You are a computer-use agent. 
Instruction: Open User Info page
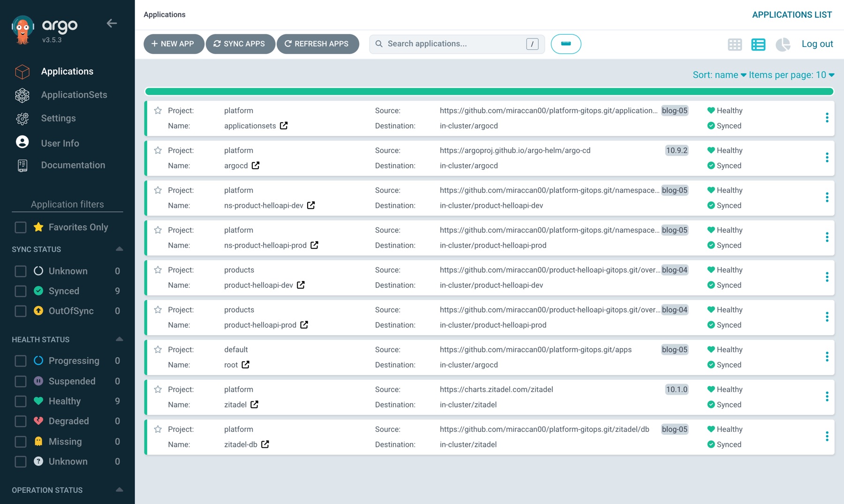point(60,143)
